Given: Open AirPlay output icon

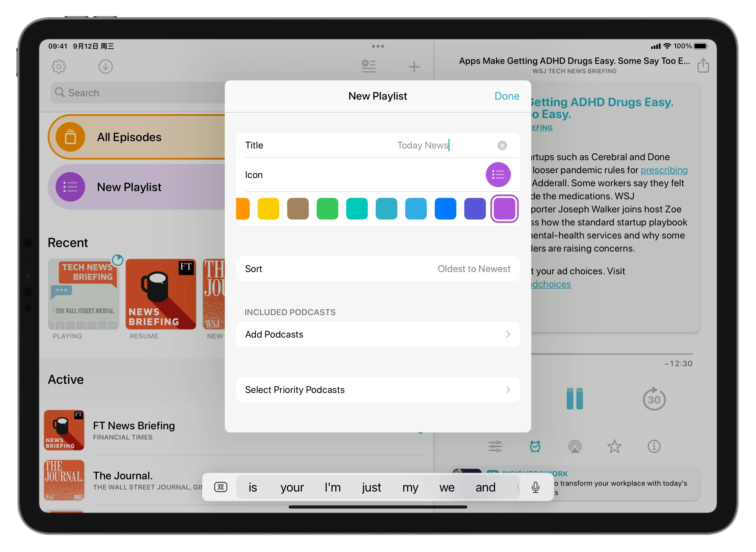Looking at the screenshot, I should tap(574, 446).
